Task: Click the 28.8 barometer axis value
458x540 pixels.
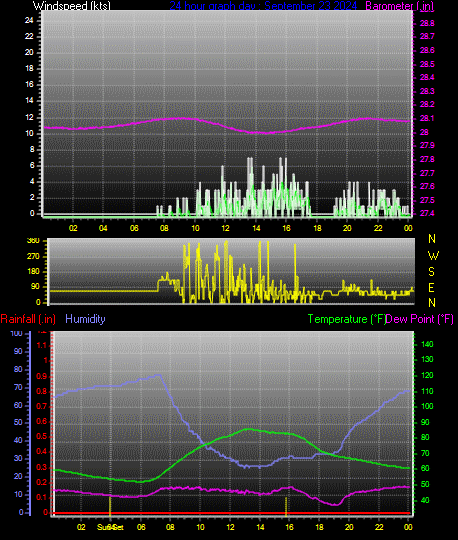Action: click(x=427, y=23)
